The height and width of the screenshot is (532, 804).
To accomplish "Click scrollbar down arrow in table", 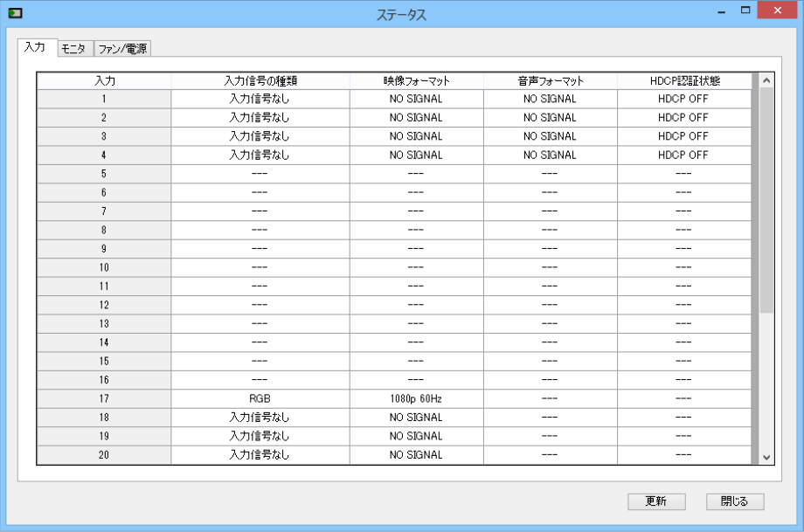I will pos(766,457).
